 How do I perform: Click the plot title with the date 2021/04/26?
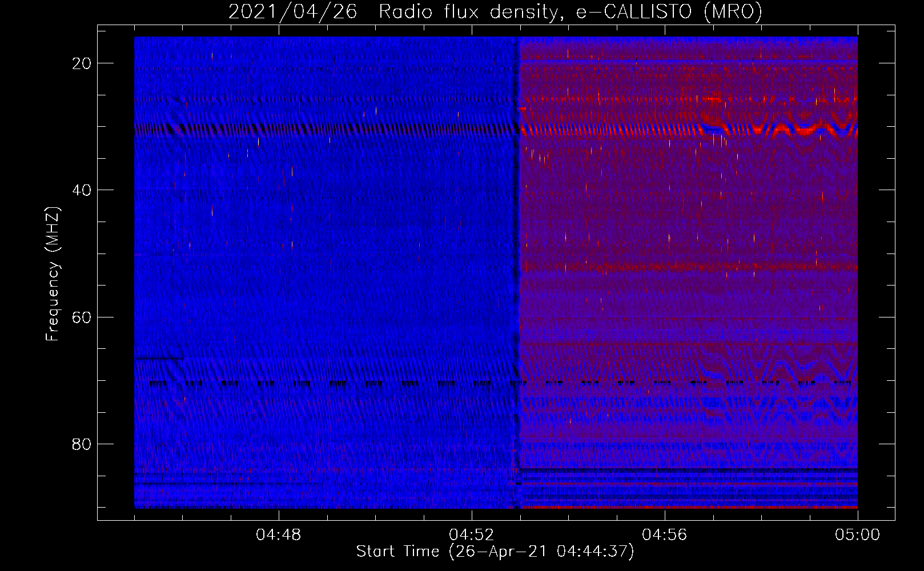coord(495,11)
